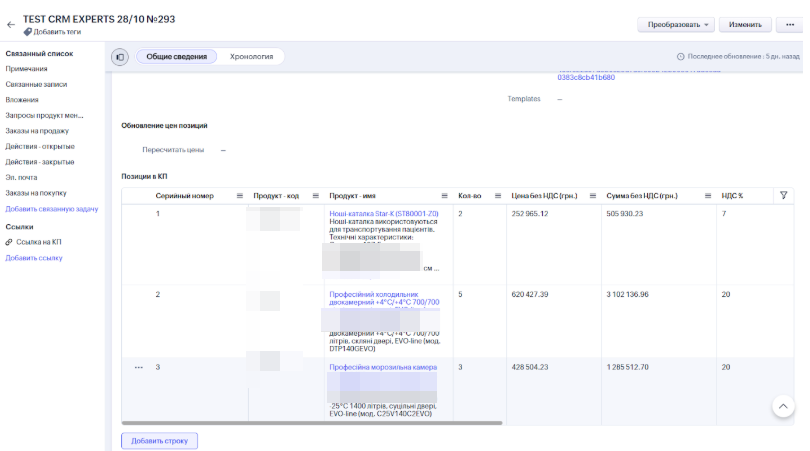Go back with the left arrow icon
This screenshot has width=810, height=451.
11,24
